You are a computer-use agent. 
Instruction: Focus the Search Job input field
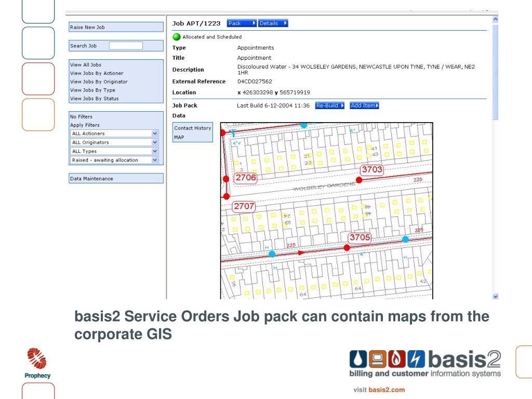point(126,46)
